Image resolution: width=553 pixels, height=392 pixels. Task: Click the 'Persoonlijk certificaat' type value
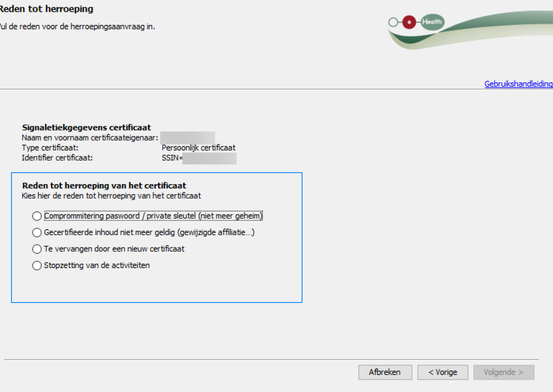(x=198, y=148)
